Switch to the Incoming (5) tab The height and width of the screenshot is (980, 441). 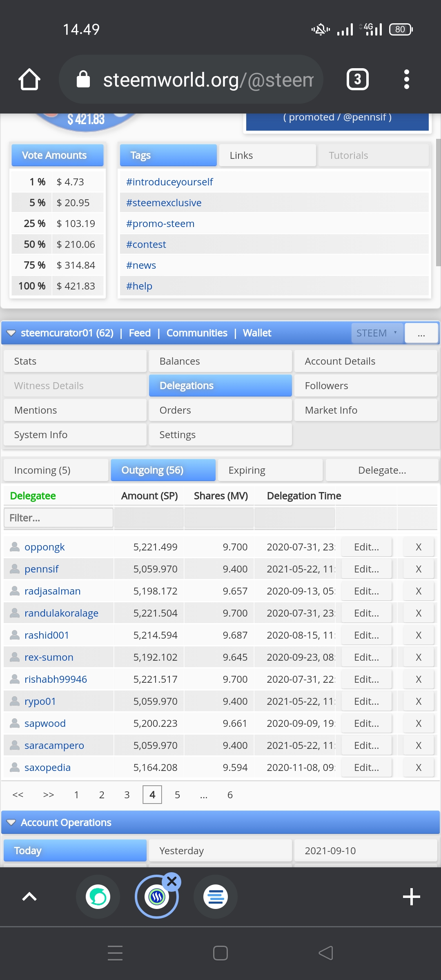(56, 470)
